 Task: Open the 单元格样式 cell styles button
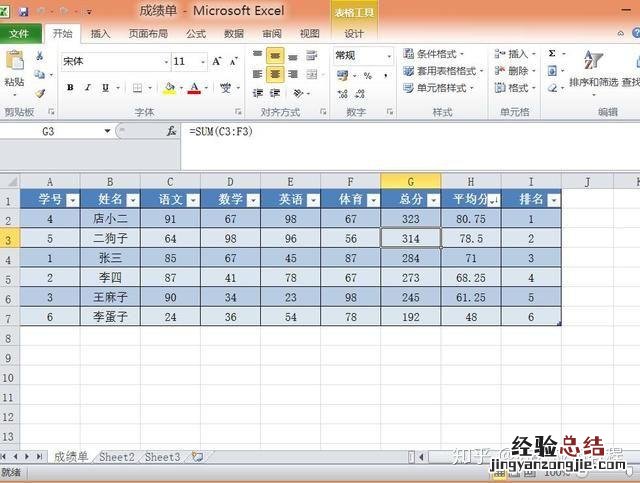440,88
